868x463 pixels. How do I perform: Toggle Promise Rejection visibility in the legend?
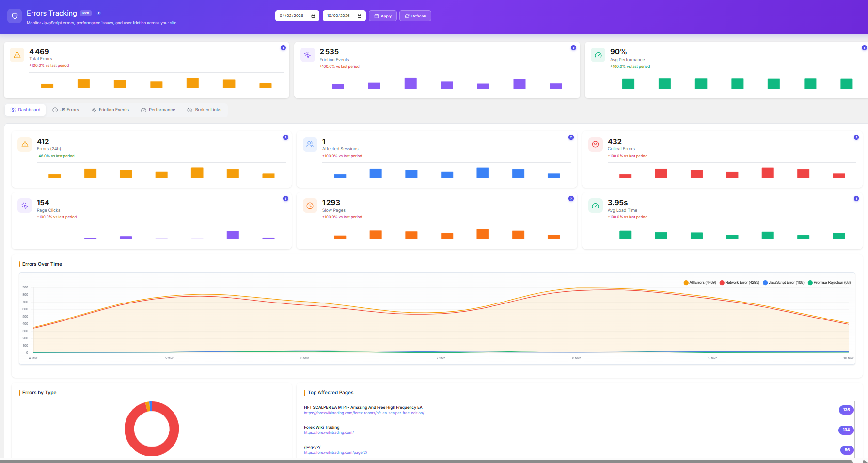[x=829, y=282]
